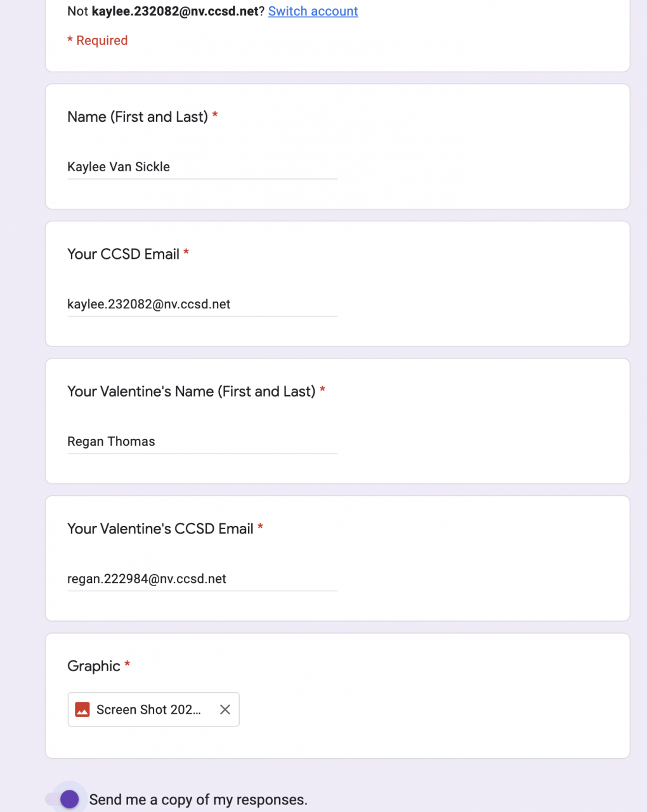647x812 pixels.
Task: Click the 'Name (First and Last)' question title
Action: (x=138, y=117)
